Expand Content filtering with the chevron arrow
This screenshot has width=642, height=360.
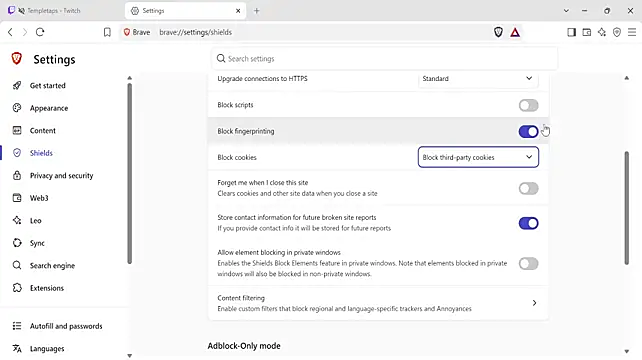[x=534, y=303]
